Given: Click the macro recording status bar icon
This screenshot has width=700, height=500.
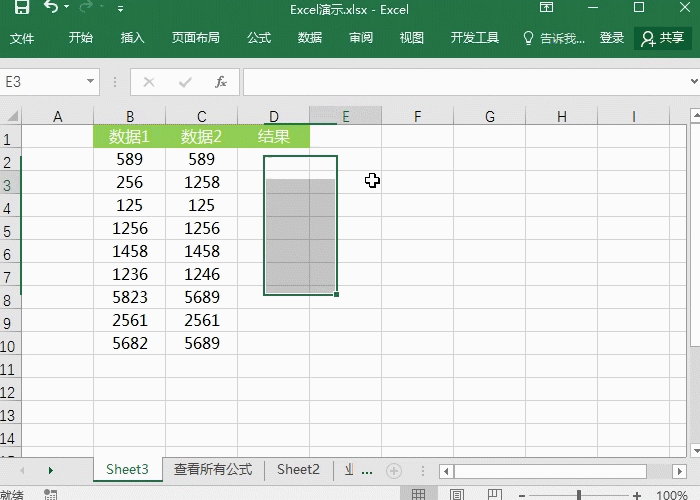Looking at the screenshot, I should click(50, 494).
